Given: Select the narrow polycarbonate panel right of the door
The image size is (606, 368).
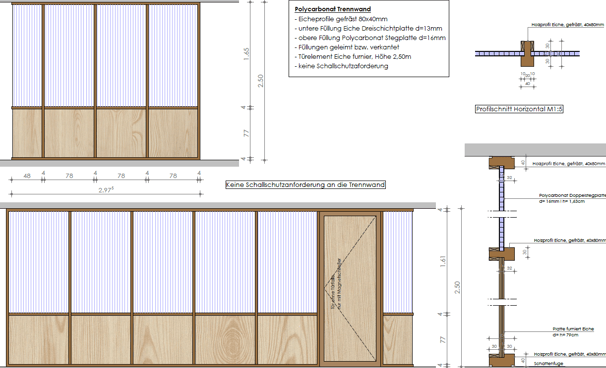Looking at the screenshot, I should (398, 262).
